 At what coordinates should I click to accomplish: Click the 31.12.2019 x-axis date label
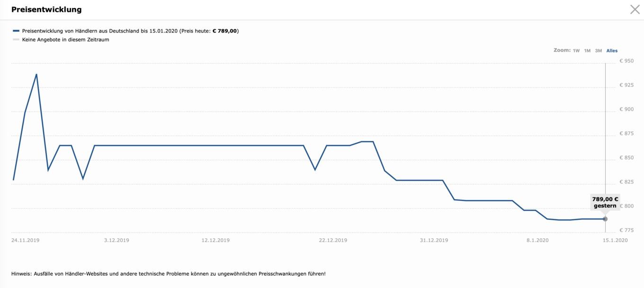click(434, 240)
